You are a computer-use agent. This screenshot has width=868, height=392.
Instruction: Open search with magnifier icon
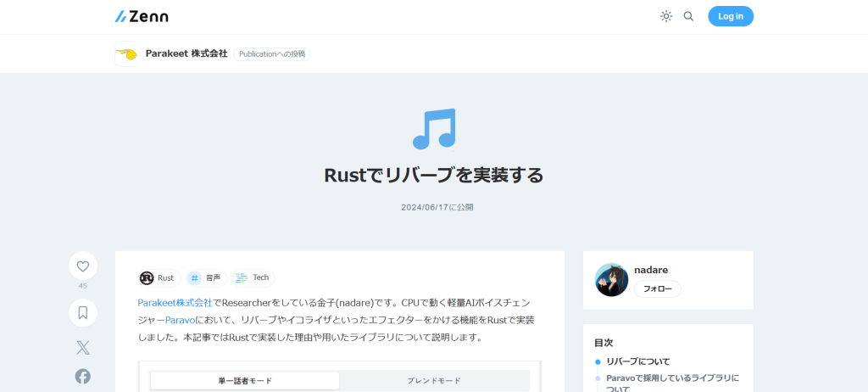click(x=688, y=16)
